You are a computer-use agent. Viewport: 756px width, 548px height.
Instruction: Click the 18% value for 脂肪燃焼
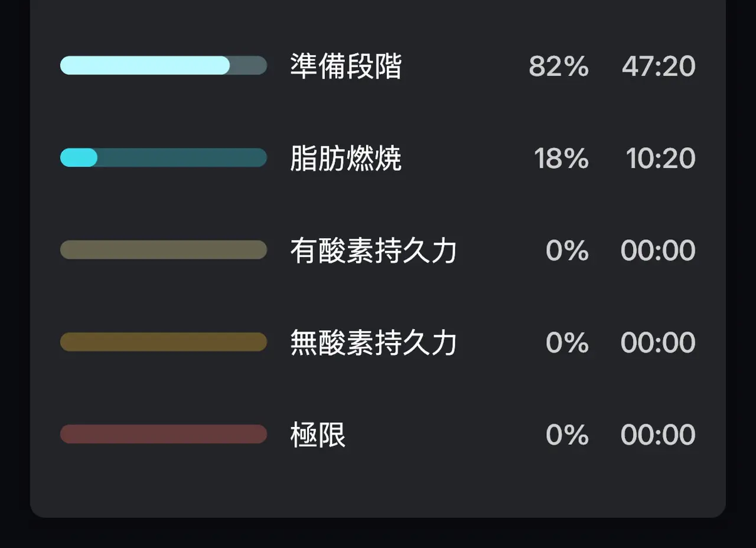[x=561, y=158]
